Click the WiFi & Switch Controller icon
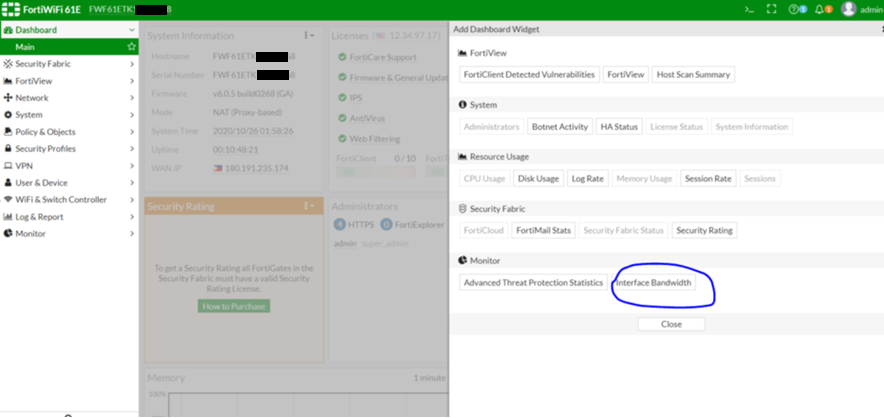This screenshot has width=884, height=418. (8, 200)
